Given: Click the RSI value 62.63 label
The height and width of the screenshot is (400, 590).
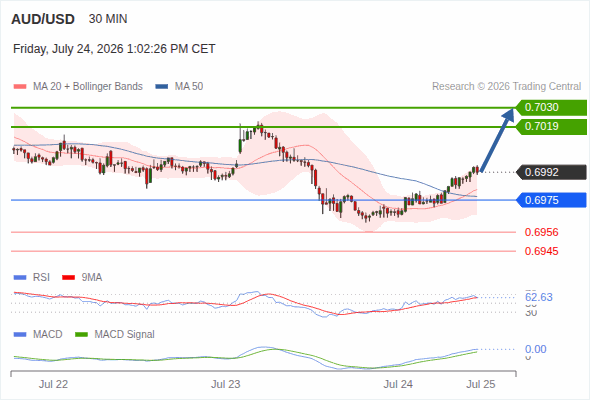Looking at the screenshot, I should [x=539, y=297].
